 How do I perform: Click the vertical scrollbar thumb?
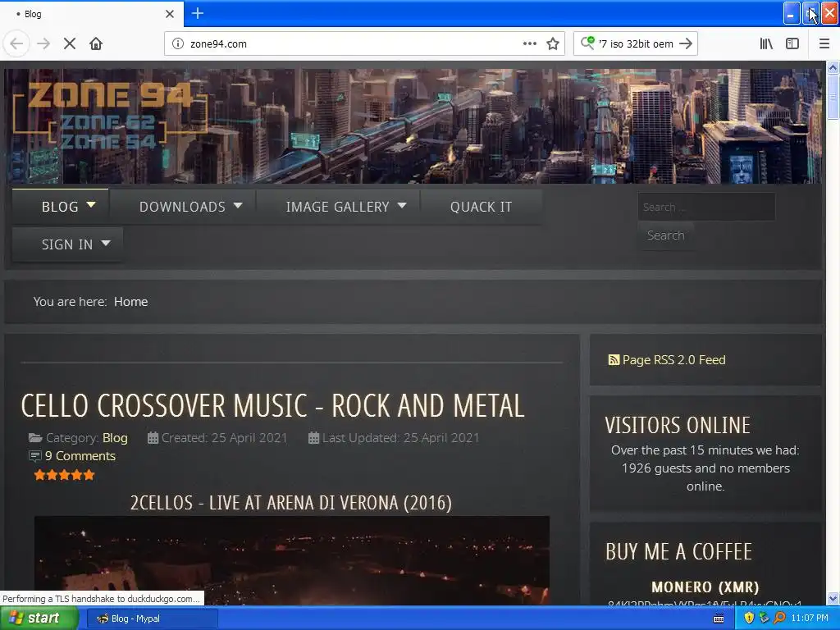click(x=833, y=97)
